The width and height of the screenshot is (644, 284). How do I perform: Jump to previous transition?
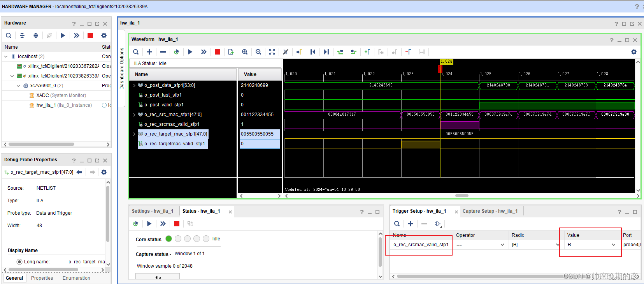pyautogui.click(x=340, y=52)
